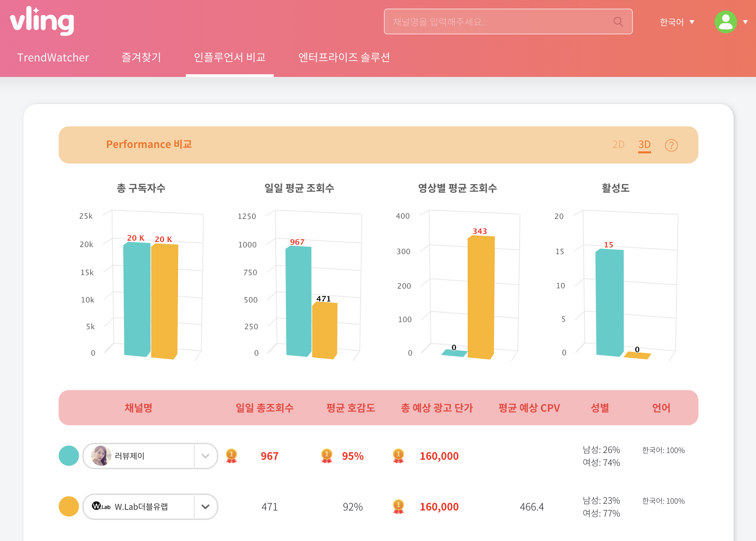Open the 즐겨찾기 tab
This screenshot has height=541, width=756.
point(141,57)
